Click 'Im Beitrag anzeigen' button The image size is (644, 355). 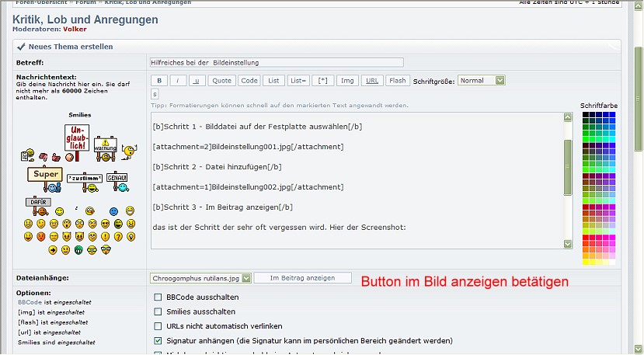tap(302, 278)
